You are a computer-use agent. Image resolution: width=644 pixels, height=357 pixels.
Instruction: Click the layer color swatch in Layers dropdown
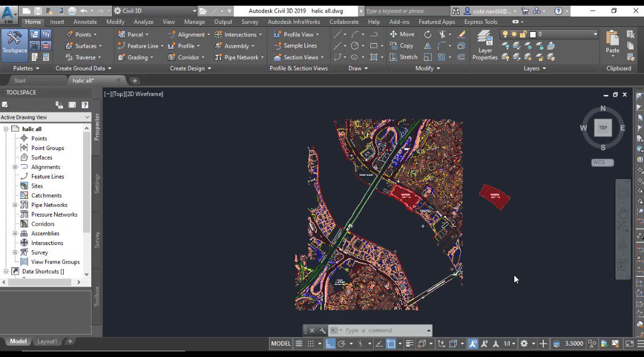click(532, 34)
